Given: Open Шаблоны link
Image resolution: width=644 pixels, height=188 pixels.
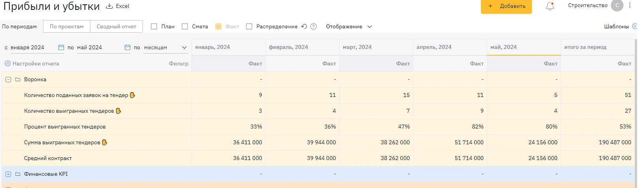Looking at the screenshot, I should pyautogui.click(x=616, y=26).
